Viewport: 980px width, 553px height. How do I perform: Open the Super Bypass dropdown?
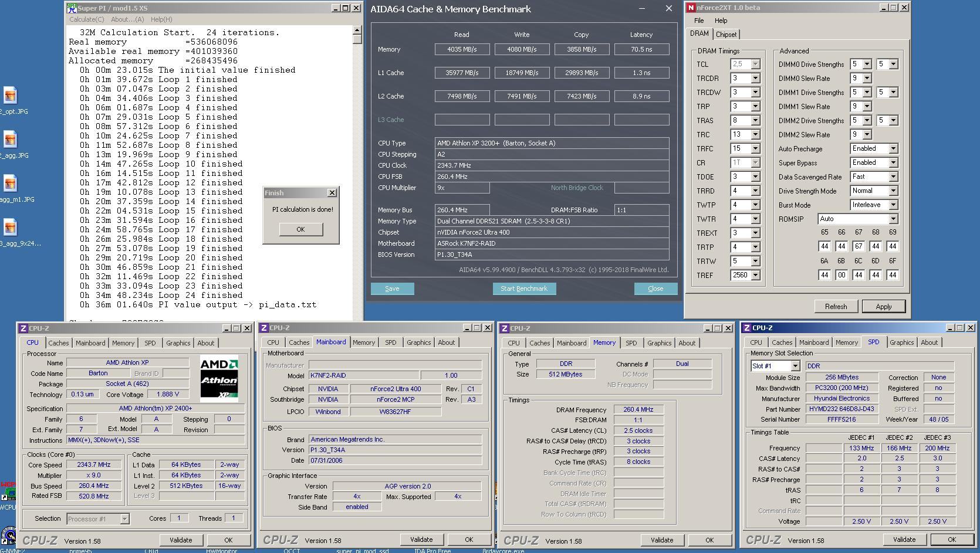tap(893, 162)
